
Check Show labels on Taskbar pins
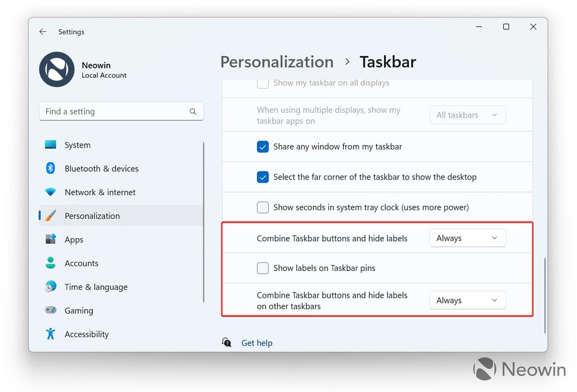coord(263,268)
